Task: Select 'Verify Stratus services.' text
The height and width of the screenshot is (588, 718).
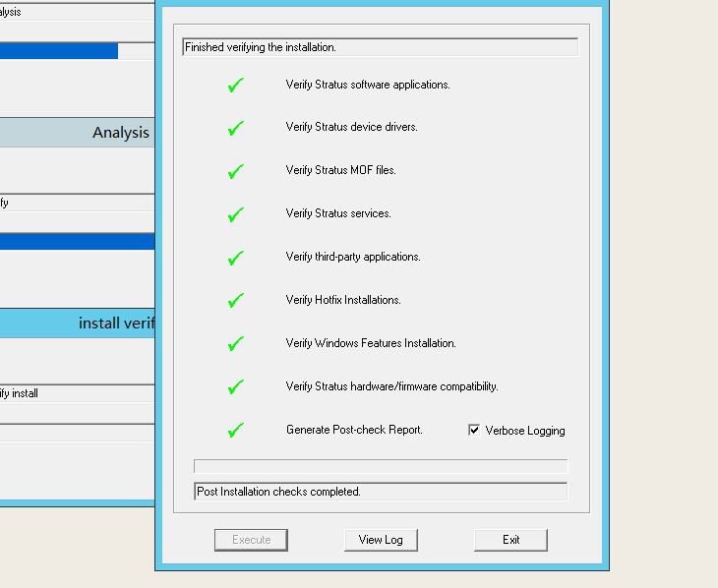Action: click(x=338, y=213)
